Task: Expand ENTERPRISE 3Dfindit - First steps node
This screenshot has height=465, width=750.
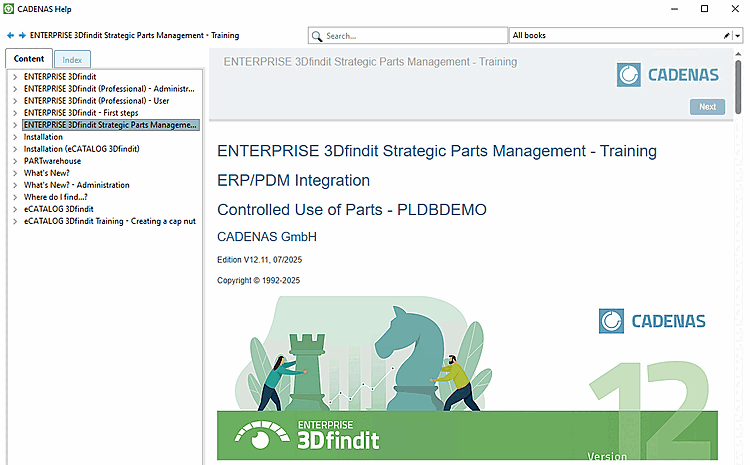Action: (x=15, y=113)
